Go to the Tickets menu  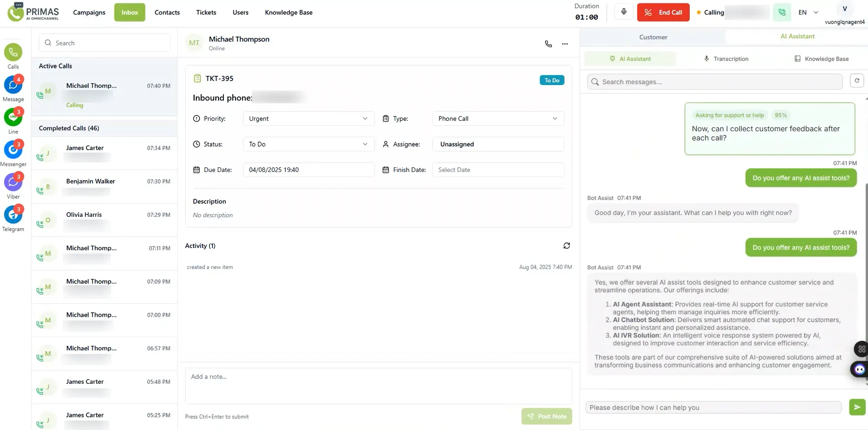[x=206, y=13]
